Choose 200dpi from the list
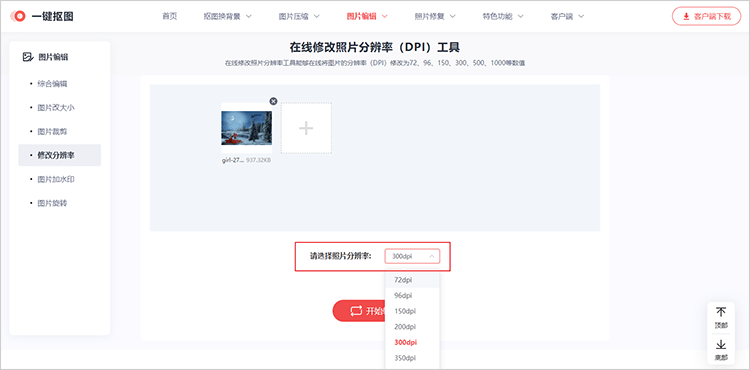Viewport: 750px width, 370px height. [412, 327]
